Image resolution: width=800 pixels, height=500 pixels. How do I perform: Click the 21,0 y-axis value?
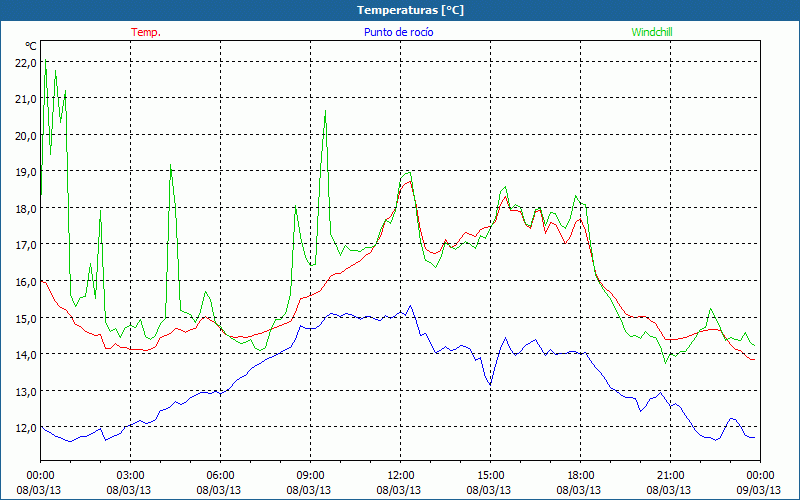[27, 99]
